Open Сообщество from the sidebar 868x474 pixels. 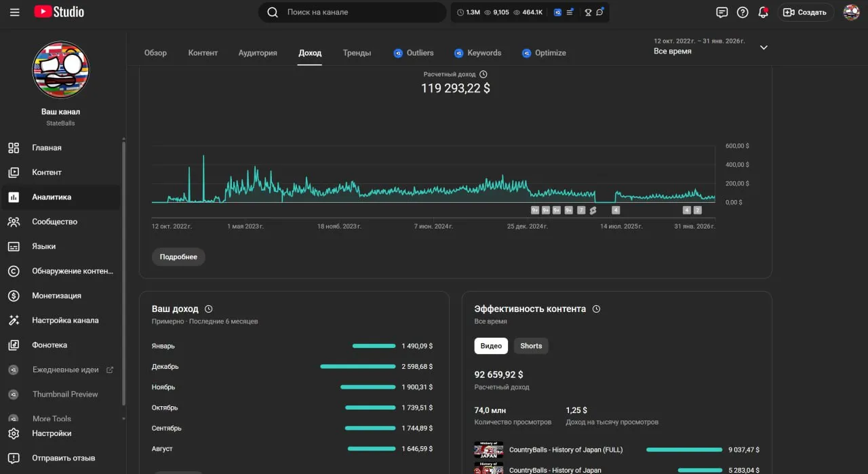coord(54,222)
